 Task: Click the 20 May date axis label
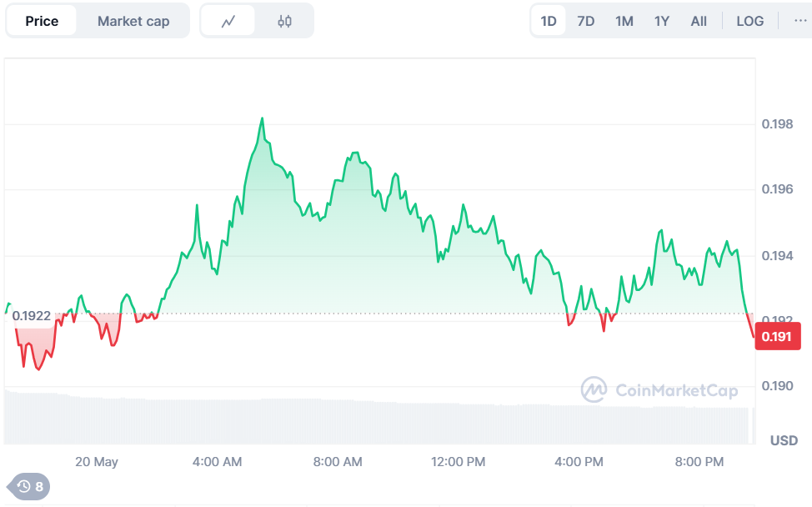tap(97, 462)
